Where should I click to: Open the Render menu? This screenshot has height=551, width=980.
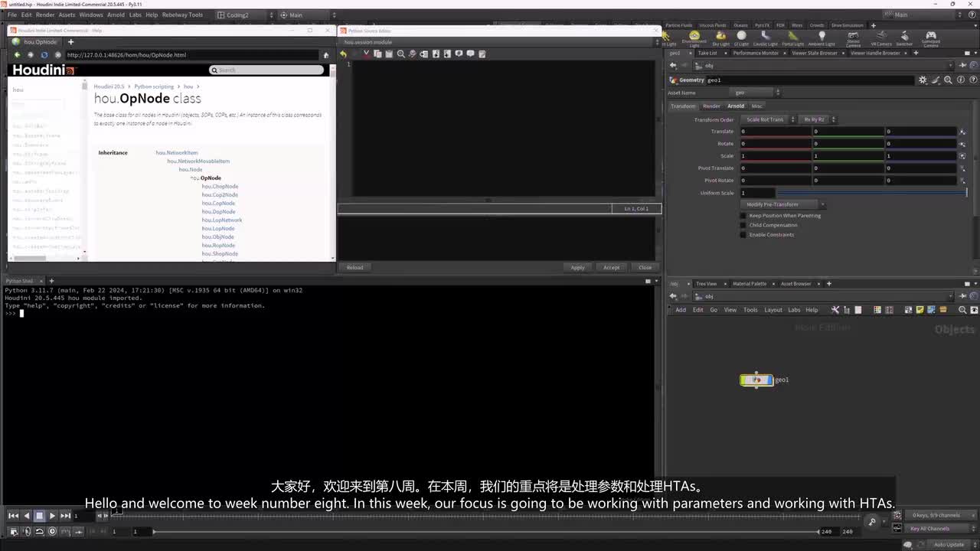(x=45, y=15)
